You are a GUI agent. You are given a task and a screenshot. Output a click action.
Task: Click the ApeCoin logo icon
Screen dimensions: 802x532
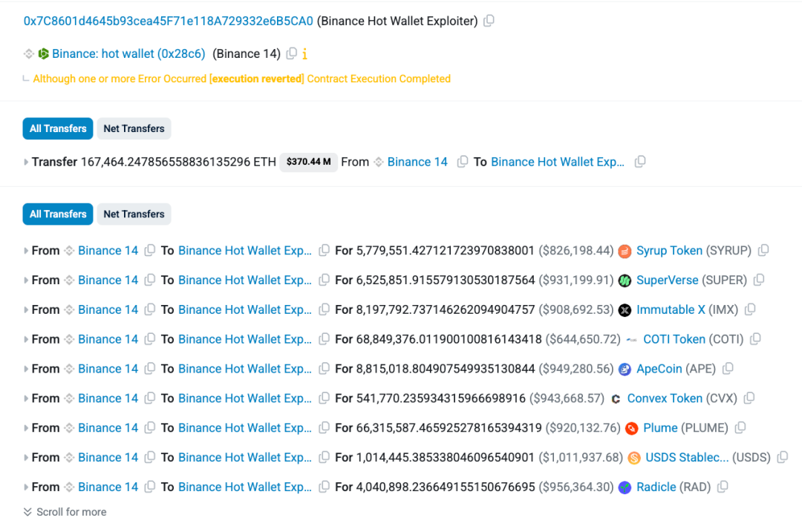click(625, 370)
